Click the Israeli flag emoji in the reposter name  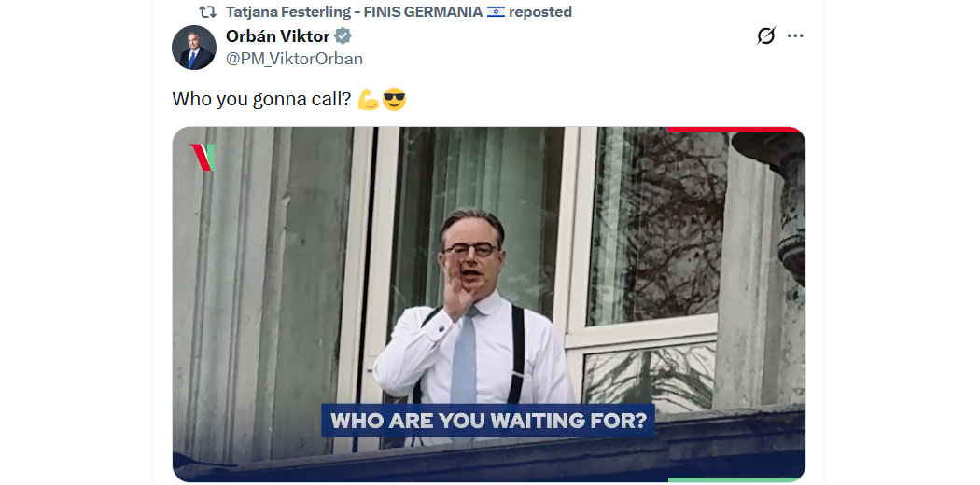point(496,12)
